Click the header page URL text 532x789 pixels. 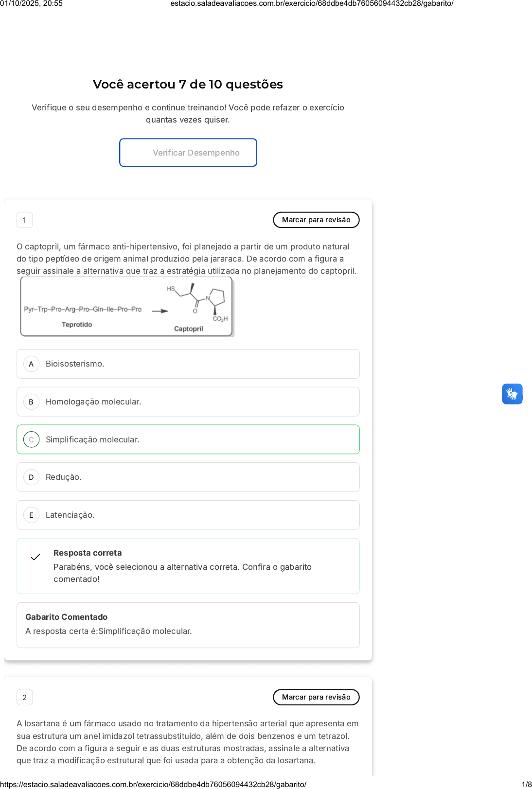click(x=312, y=4)
